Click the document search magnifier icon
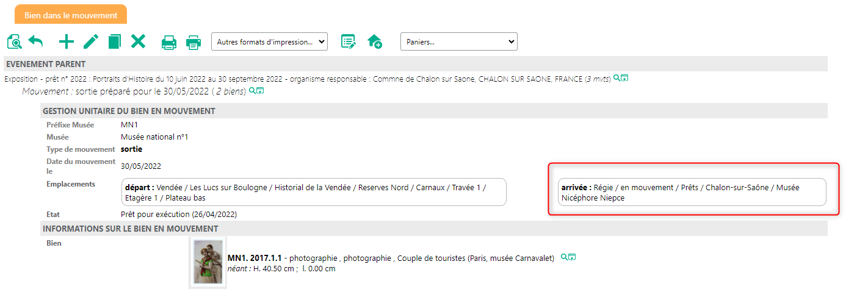 14,41
